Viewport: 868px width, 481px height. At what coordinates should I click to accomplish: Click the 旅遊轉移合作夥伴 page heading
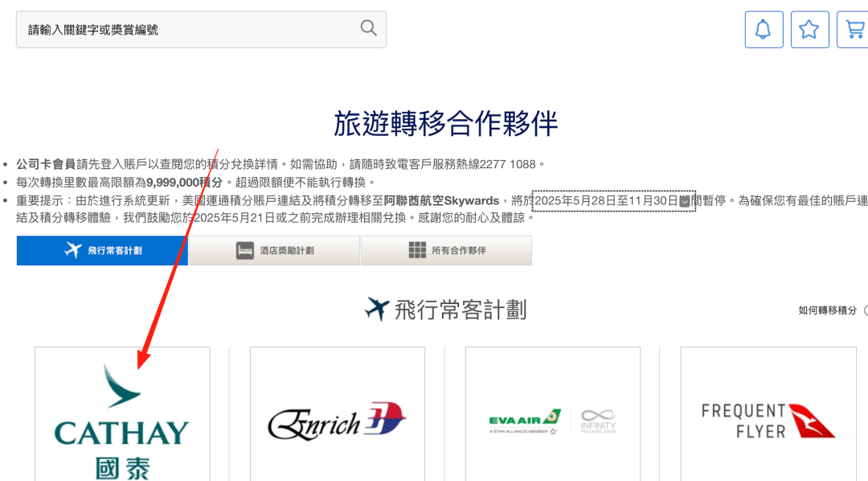pyautogui.click(x=445, y=123)
